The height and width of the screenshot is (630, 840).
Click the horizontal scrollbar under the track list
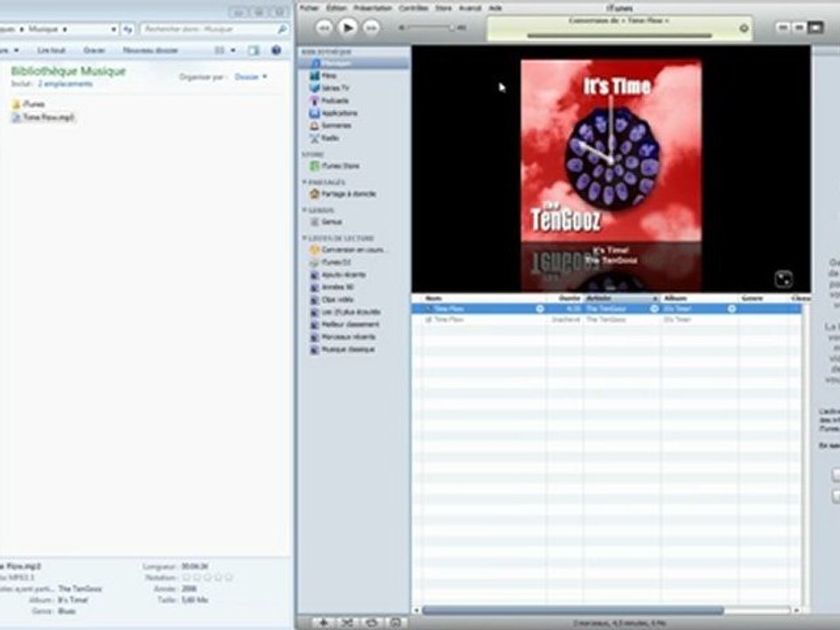pos(572,610)
